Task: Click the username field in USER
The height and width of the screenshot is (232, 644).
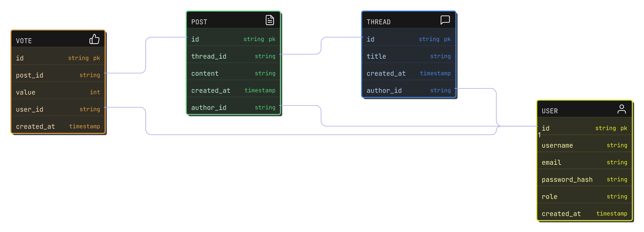Action: coord(557,145)
